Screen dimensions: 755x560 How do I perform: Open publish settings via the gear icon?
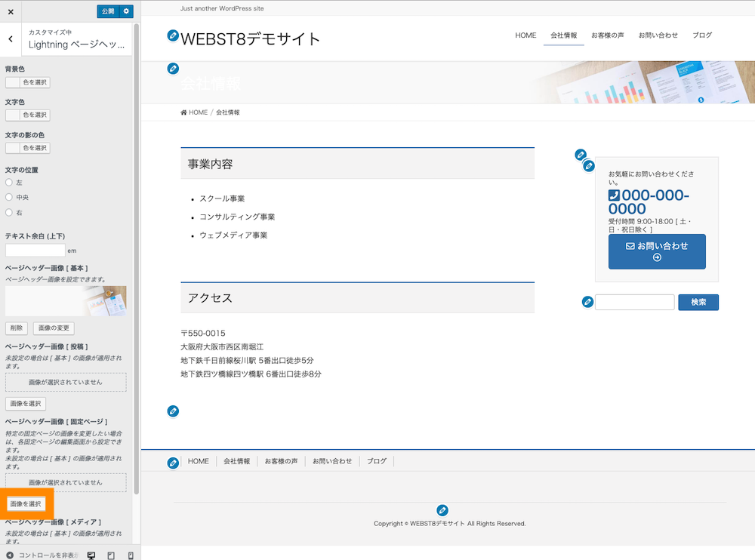(x=125, y=11)
